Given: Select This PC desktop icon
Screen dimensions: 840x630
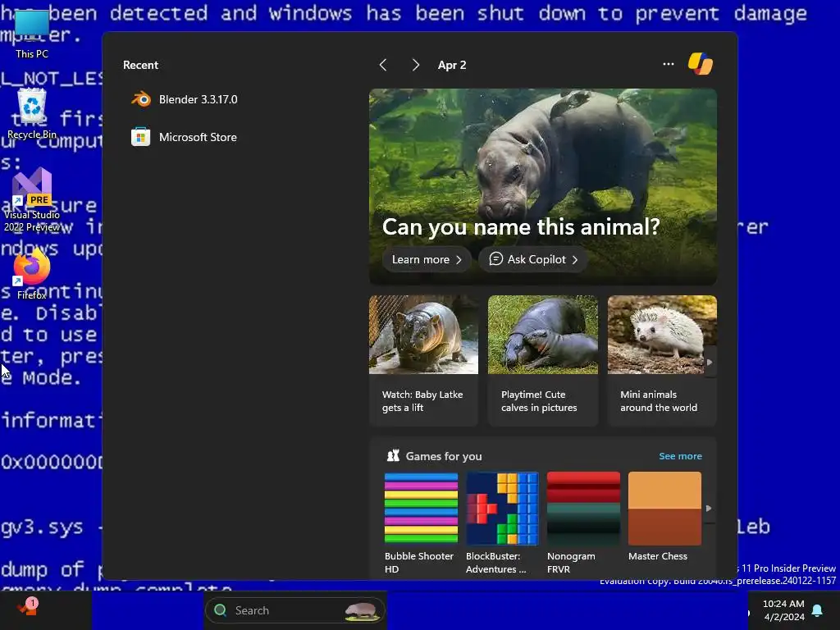Looking at the screenshot, I should pyautogui.click(x=32, y=34).
